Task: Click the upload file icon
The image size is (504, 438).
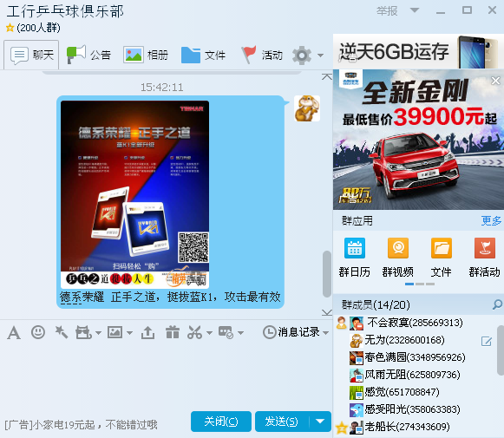Action: click(x=147, y=332)
